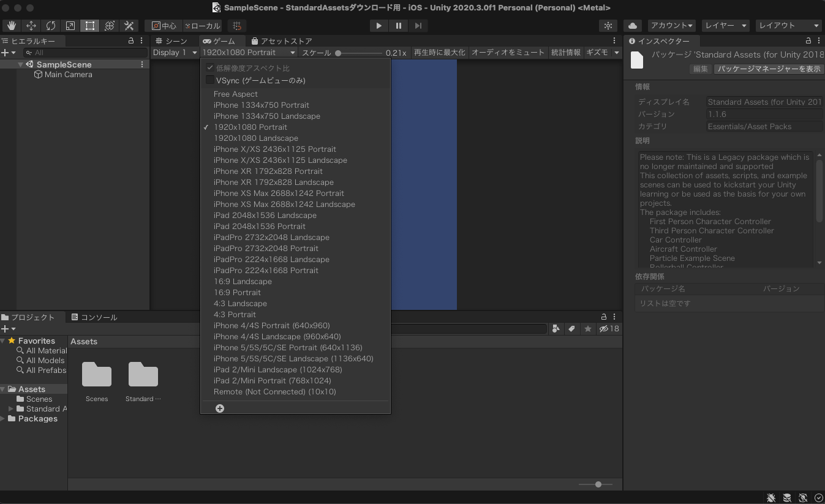Choose iPad 2048x1536 Landscape
This screenshot has width=825, height=504.
pyautogui.click(x=265, y=215)
